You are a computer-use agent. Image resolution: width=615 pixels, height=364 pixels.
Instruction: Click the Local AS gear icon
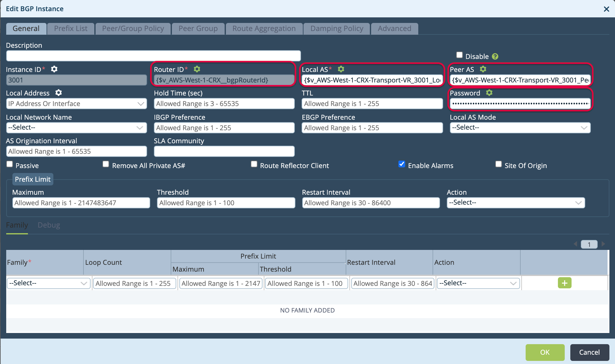coord(340,69)
